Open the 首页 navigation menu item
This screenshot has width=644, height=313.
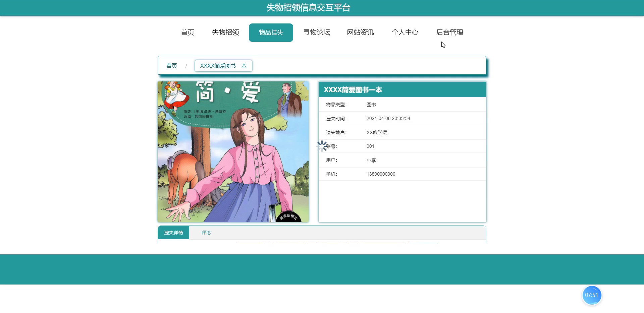[187, 33]
